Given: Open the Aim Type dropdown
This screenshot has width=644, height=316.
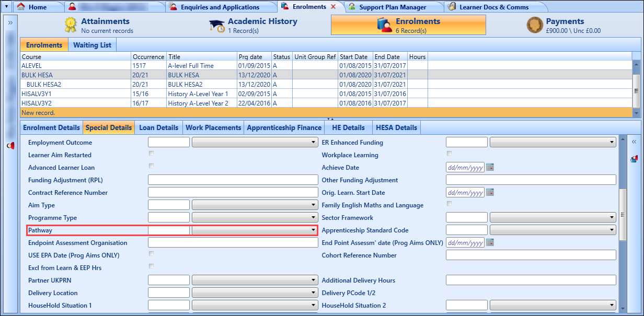Looking at the screenshot, I should tap(255, 205).
